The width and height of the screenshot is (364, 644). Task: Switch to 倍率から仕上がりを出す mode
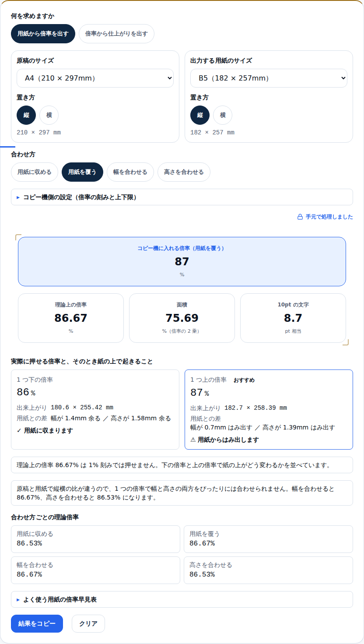pyautogui.click(x=116, y=34)
